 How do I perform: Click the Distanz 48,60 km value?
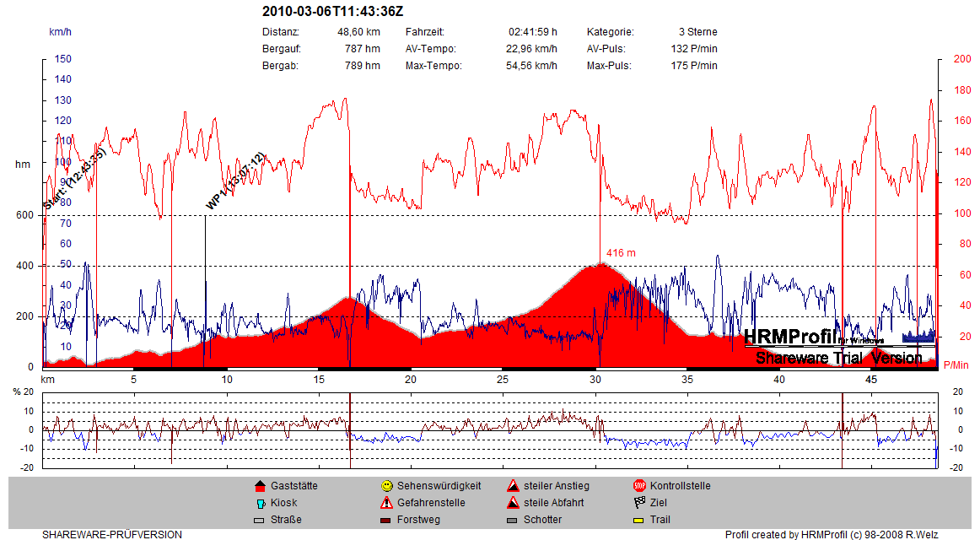(358, 32)
